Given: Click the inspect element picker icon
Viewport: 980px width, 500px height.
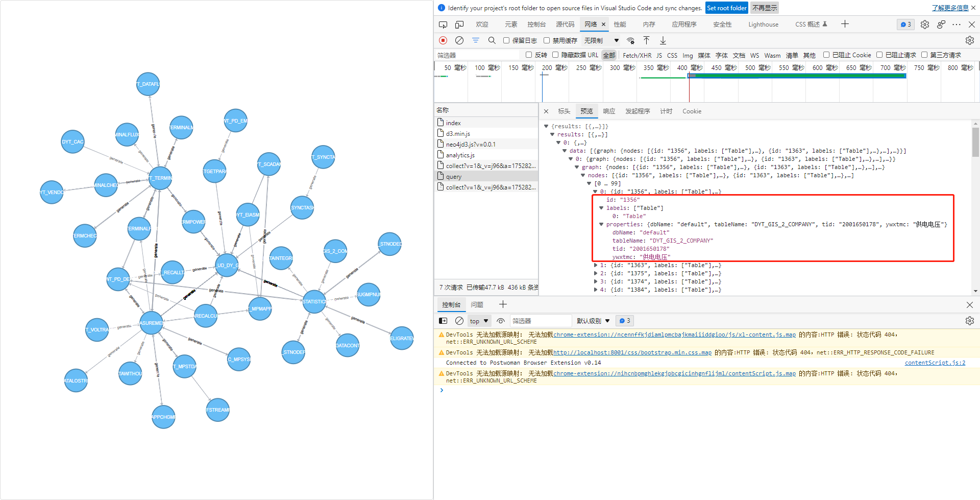Looking at the screenshot, I should (x=443, y=25).
